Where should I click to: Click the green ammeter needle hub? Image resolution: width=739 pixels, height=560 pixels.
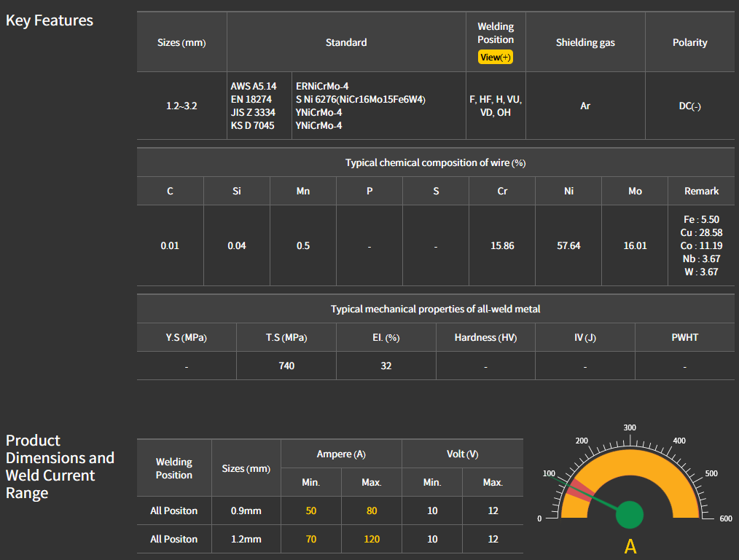[x=630, y=515]
